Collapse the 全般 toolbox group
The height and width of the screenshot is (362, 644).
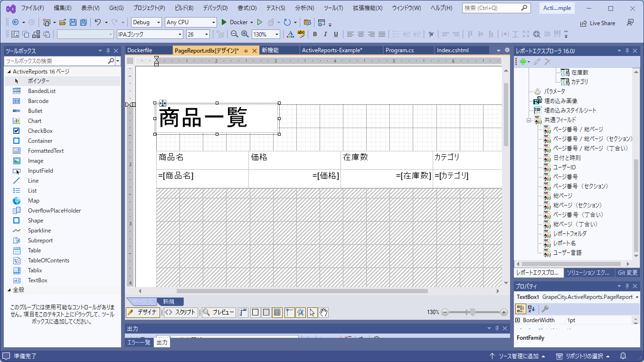click(x=9, y=289)
